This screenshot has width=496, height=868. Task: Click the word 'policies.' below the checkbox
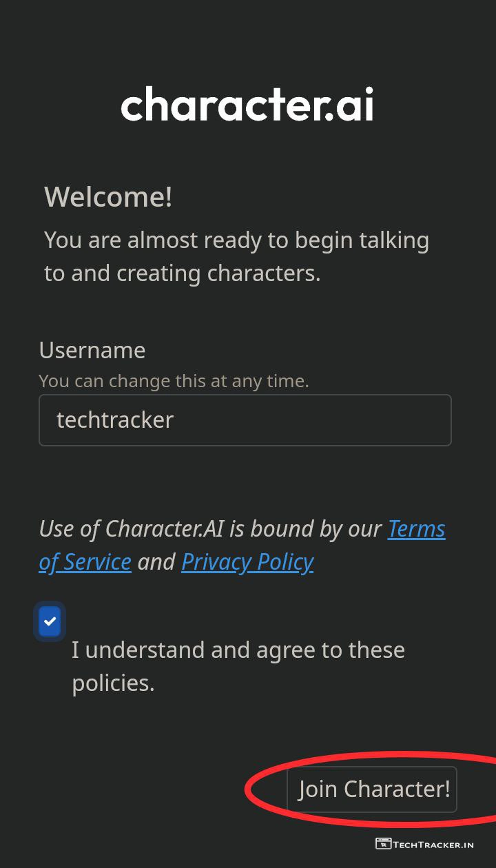tap(113, 683)
